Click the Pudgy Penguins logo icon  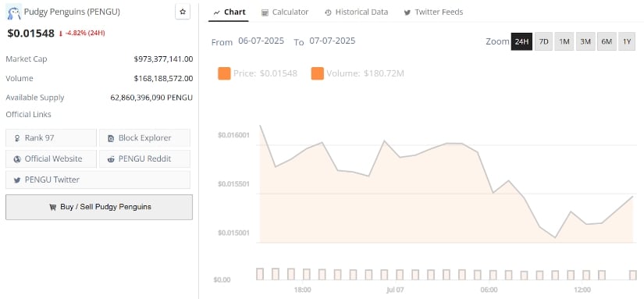(x=13, y=12)
